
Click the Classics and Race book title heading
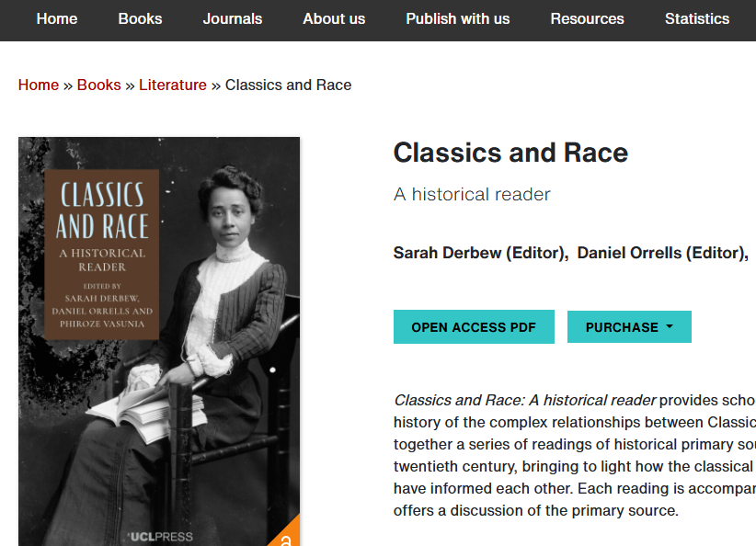point(510,153)
